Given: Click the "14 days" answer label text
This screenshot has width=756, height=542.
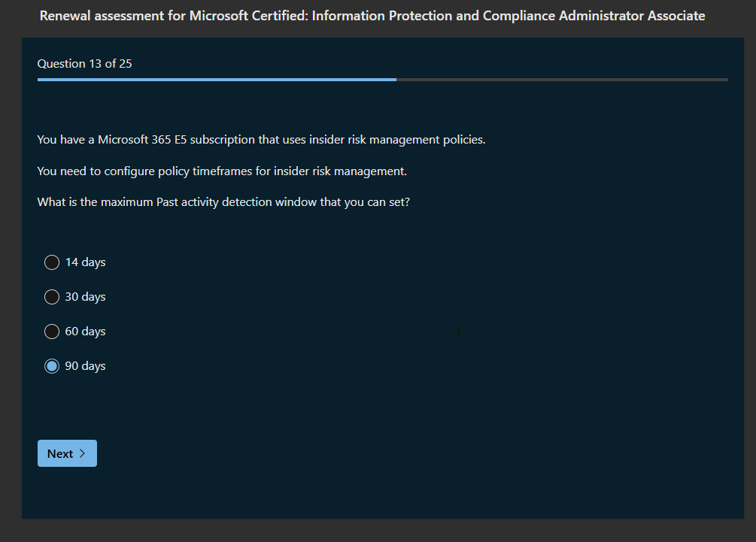Looking at the screenshot, I should tap(85, 262).
